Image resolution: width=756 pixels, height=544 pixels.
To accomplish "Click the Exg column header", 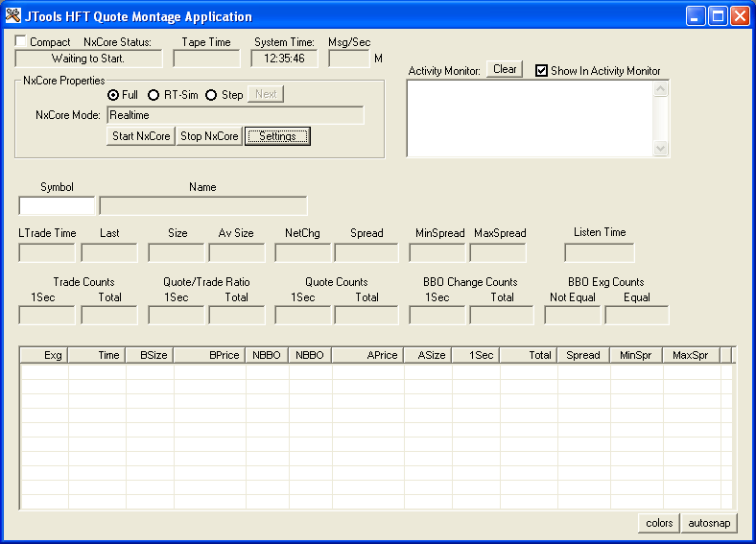I will pyautogui.click(x=45, y=355).
